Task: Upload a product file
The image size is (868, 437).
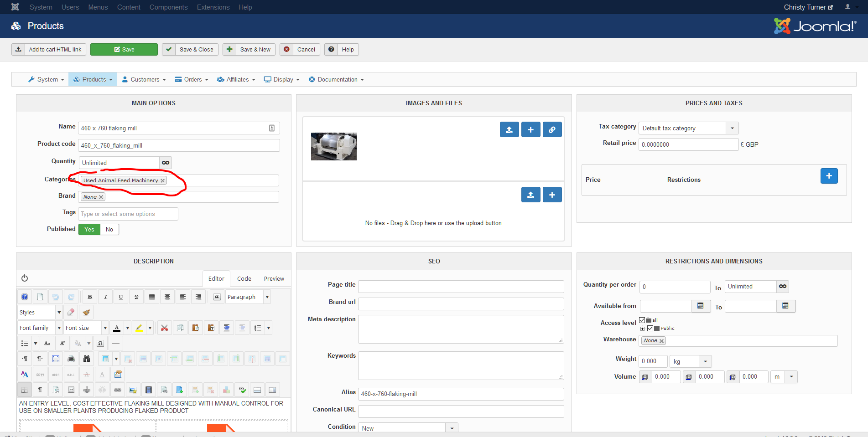Action: coord(531,195)
